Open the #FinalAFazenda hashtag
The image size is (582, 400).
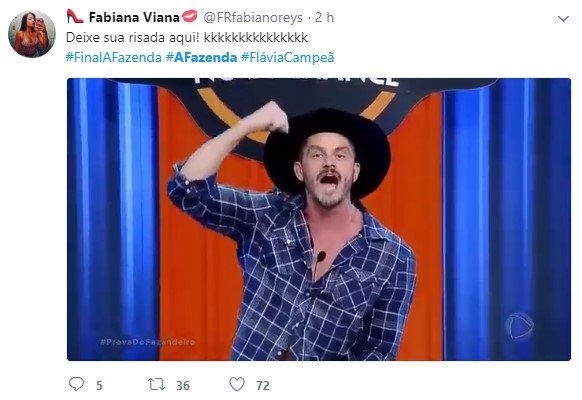pos(114,58)
